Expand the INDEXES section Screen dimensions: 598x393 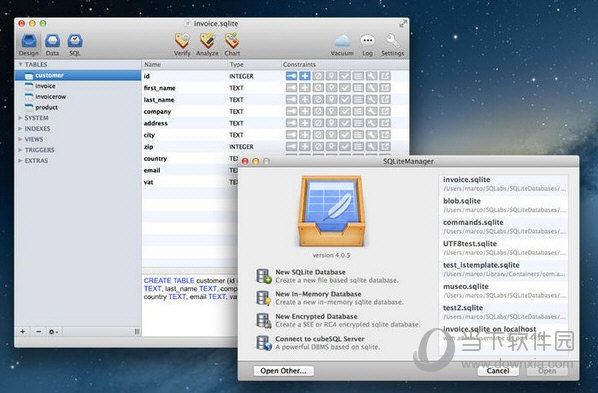[x=20, y=129]
